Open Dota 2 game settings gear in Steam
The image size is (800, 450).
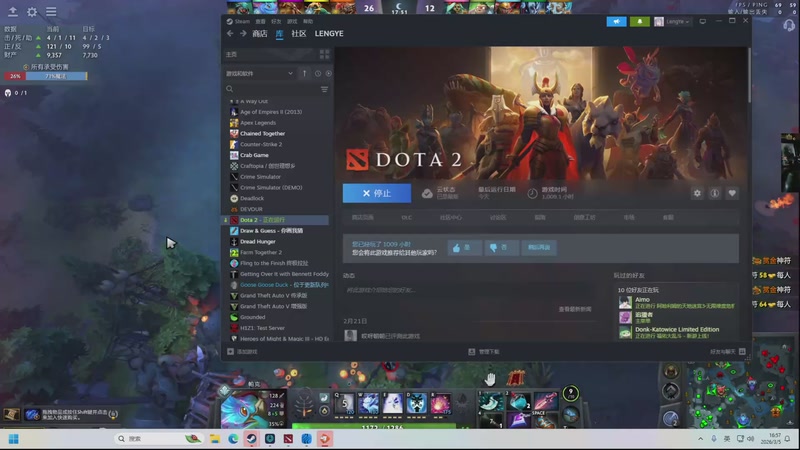[x=697, y=193]
